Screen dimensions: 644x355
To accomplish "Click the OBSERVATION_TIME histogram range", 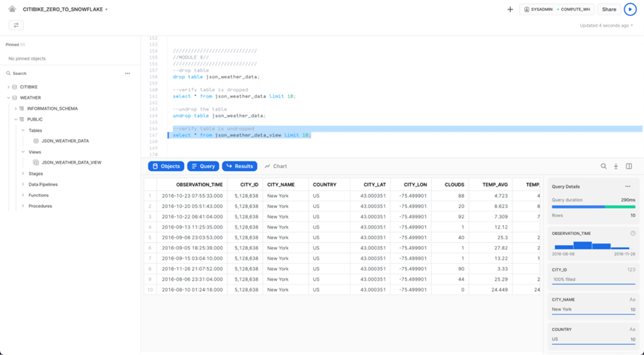I will (x=592, y=246).
